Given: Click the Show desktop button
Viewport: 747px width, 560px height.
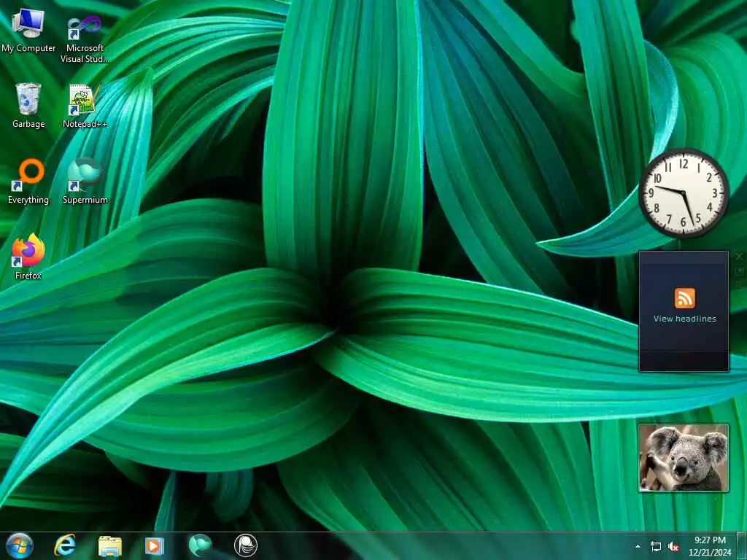Looking at the screenshot, I should (x=742, y=545).
